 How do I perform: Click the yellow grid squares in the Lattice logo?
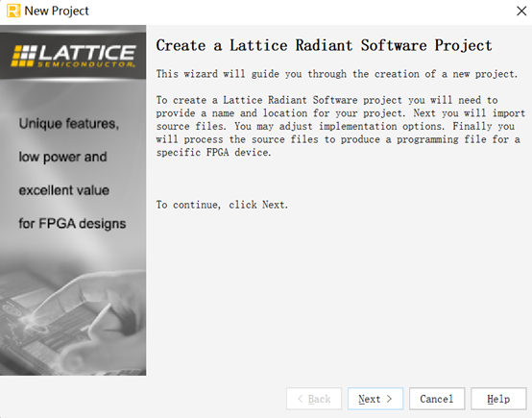[23, 56]
